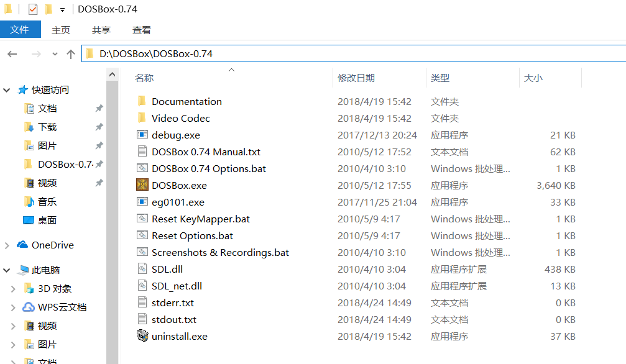Open 桌面 in quick access

(47, 221)
